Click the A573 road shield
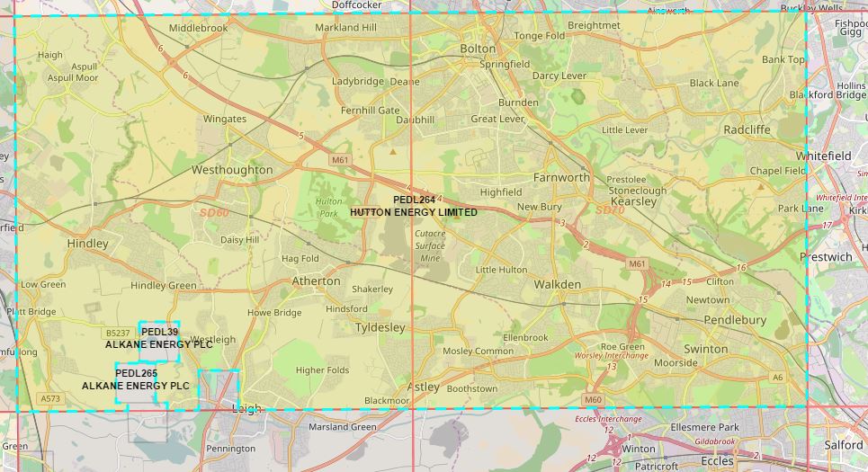The width and height of the screenshot is (868, 472). click(x=51, y=398)
